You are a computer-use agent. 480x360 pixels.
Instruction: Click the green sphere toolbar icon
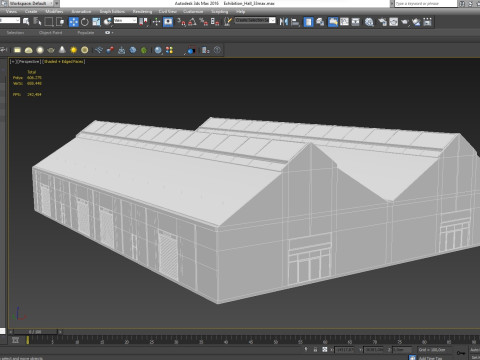(144, 50)
